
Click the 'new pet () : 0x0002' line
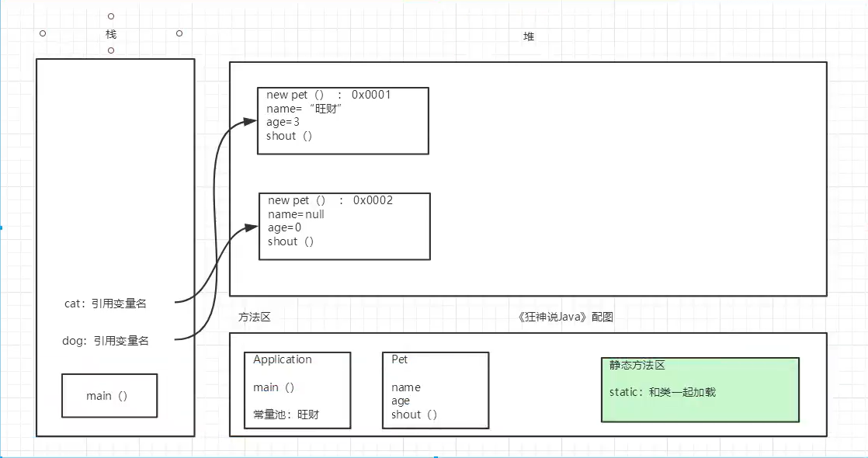point(331,200)
